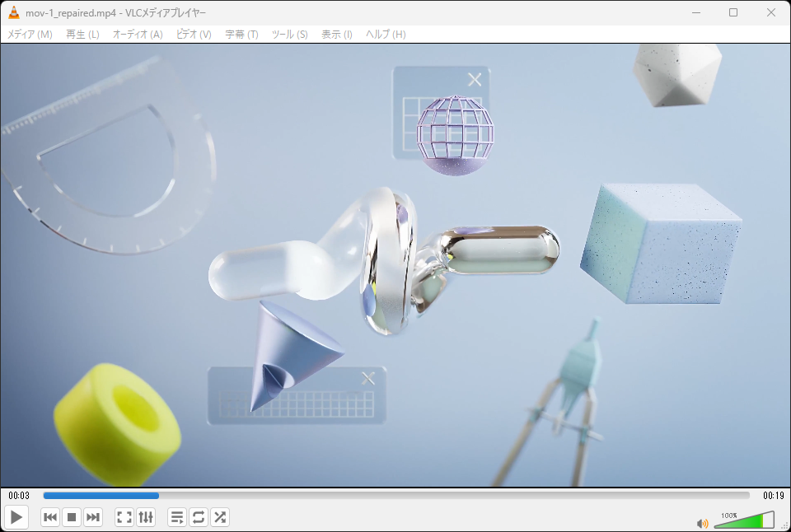Image resolution: width=791 pixels, height=532 pixels.
Task: Mute audio via speaker icon
Action: click(702, 524)
